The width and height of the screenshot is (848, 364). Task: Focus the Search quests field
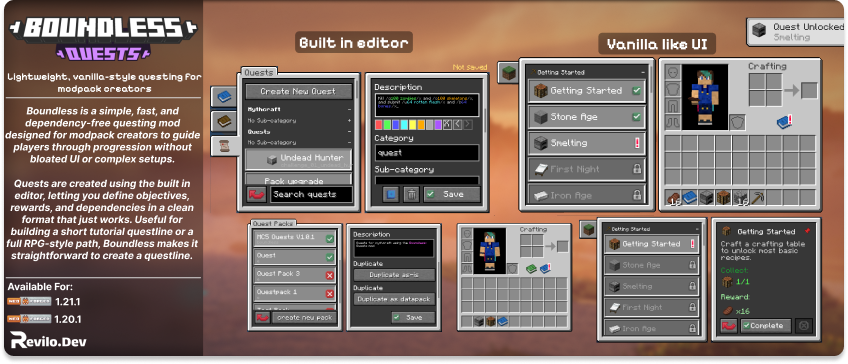(x=311, y=194)
